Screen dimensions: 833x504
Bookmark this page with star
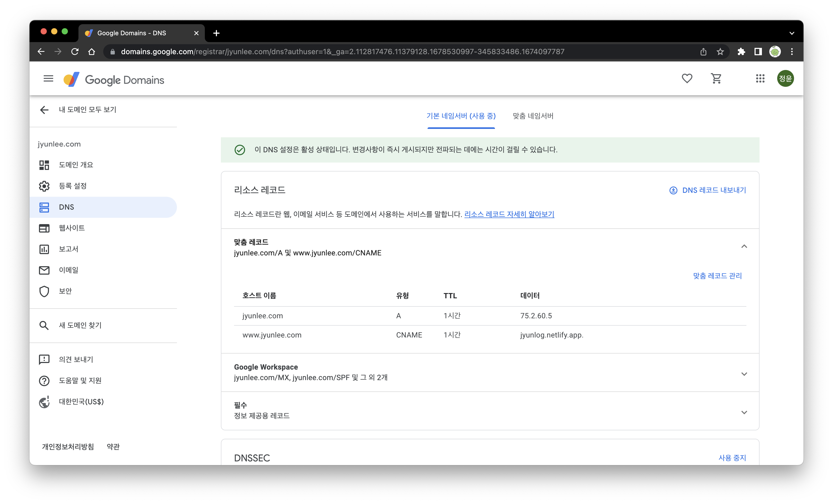point(720,52)
